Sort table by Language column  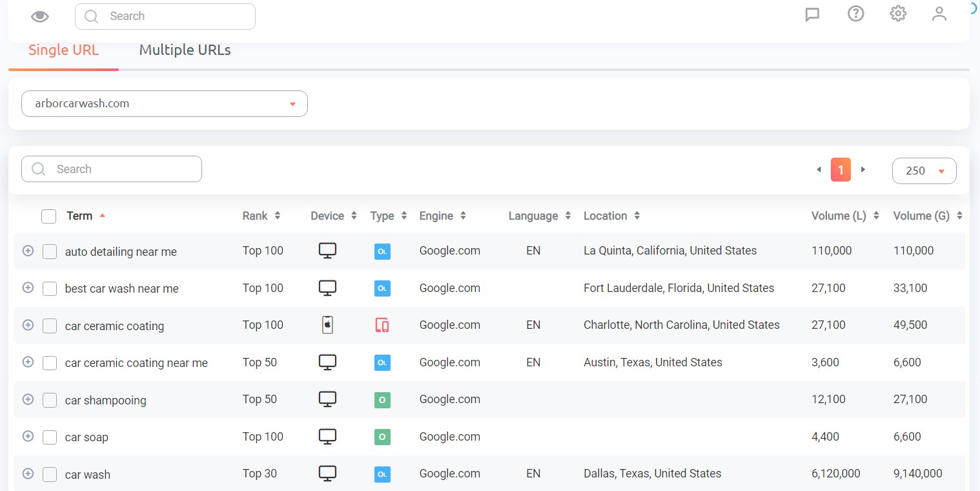click(540, 216)
